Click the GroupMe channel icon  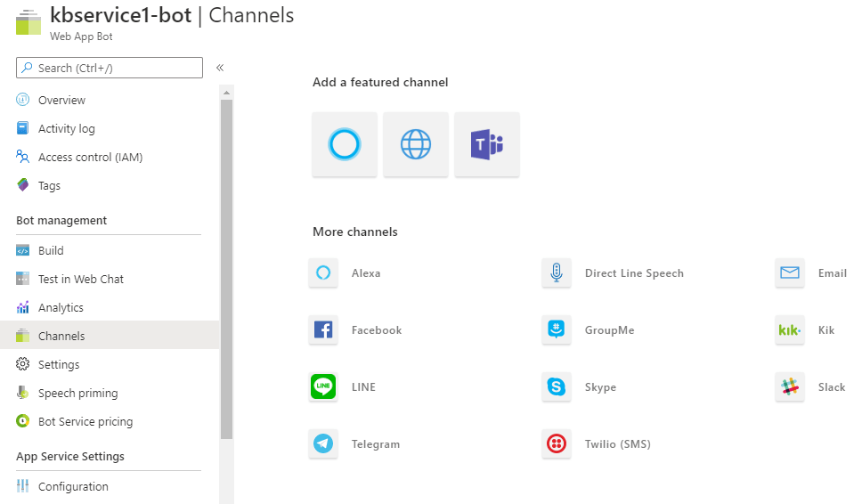point(557,329)
